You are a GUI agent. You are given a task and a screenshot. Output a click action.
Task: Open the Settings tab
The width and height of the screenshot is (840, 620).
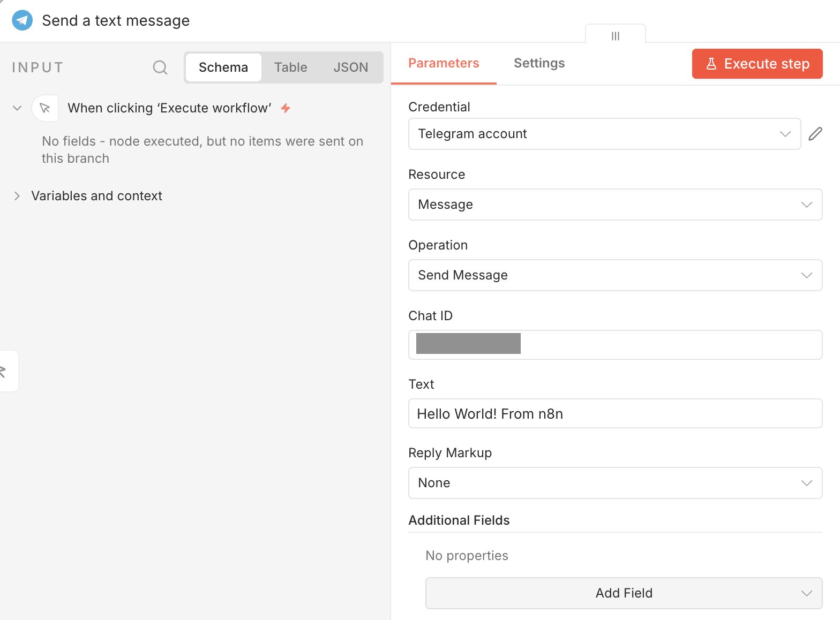click(x=539, y=63)
